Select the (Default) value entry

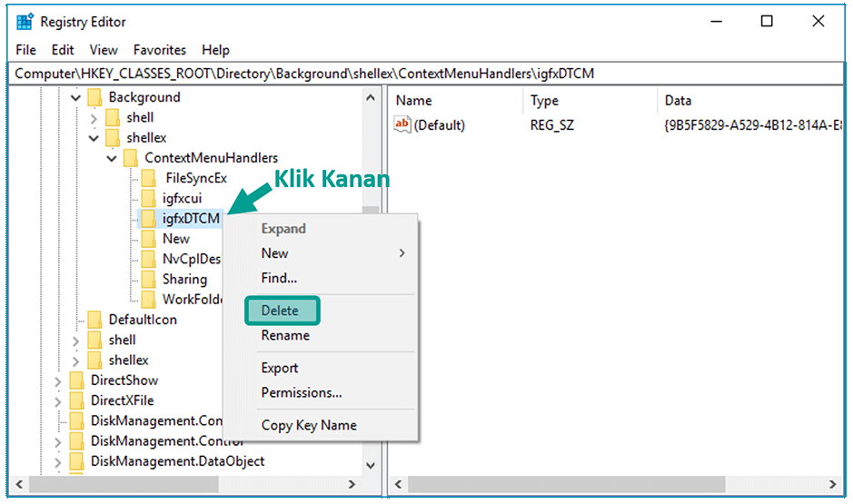click(439, 125)
